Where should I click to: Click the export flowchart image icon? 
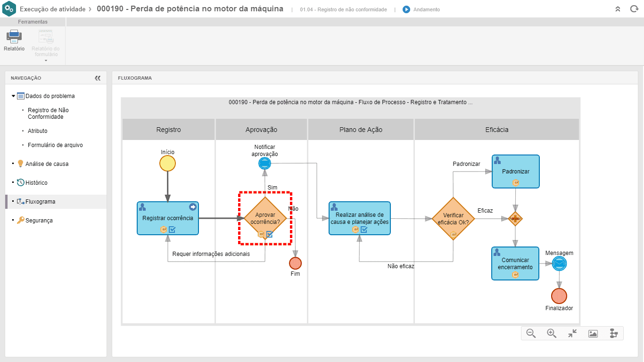(593, 333)
